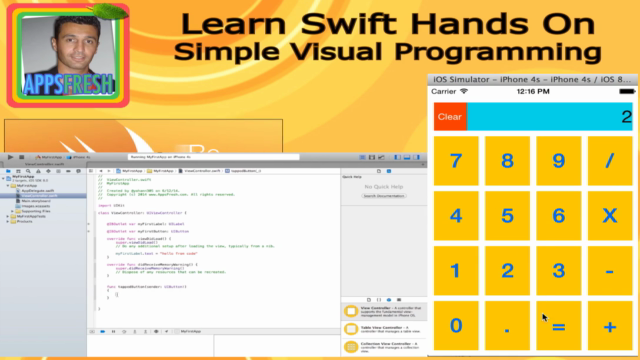
Task: Expand the MyFirstAppTests folder
Action: point(8,216)
